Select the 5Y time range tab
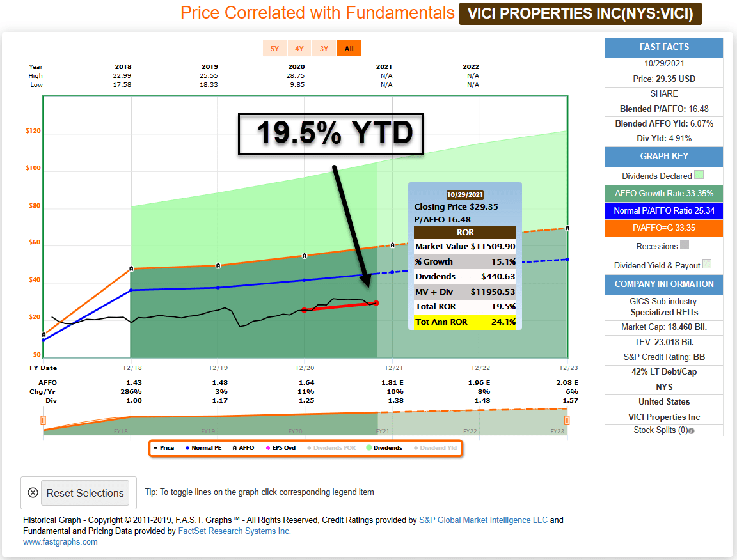This screenshot has width=737, height=560. (275, 49)
